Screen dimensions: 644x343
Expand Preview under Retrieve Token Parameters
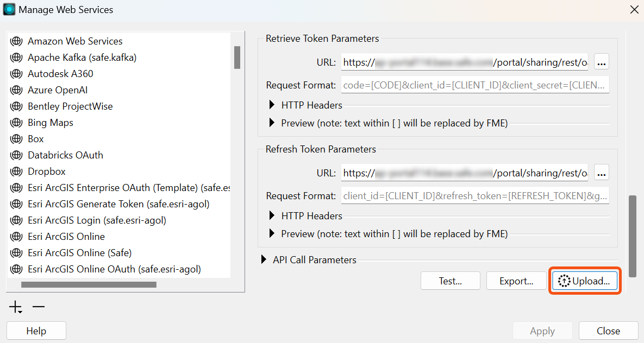click(272, 123)
